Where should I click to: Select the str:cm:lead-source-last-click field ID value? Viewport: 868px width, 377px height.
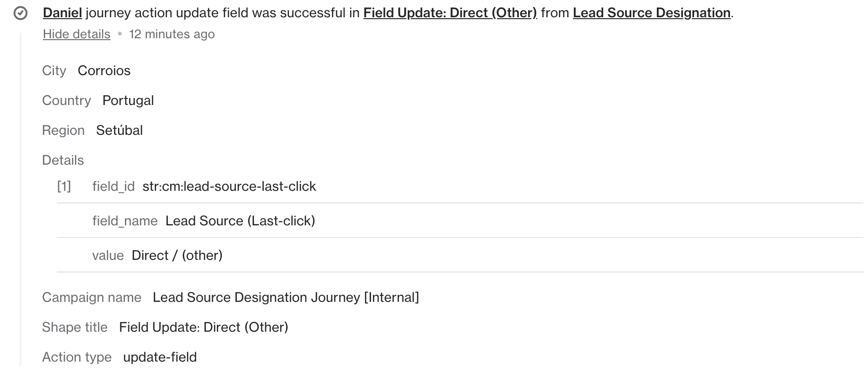(229, 186)
